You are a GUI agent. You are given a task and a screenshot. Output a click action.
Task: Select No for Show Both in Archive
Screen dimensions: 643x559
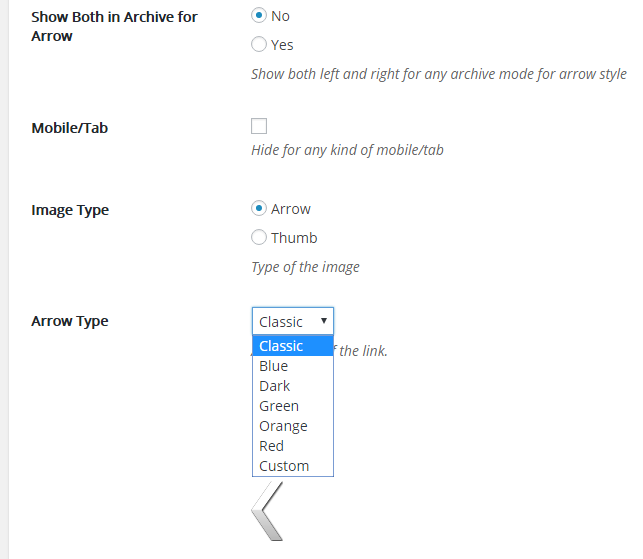(259, 16)
